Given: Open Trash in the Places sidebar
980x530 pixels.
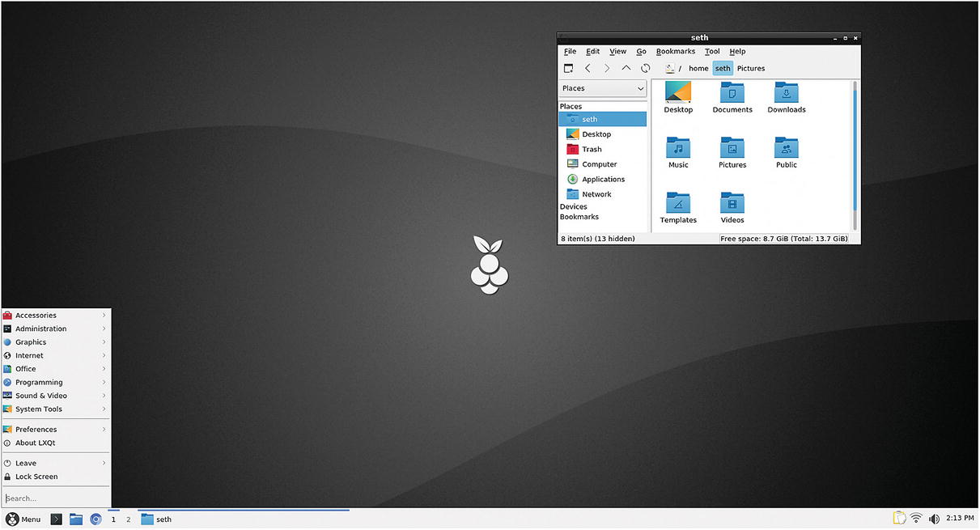Looking at the screenshot, I should pos(603,149).
